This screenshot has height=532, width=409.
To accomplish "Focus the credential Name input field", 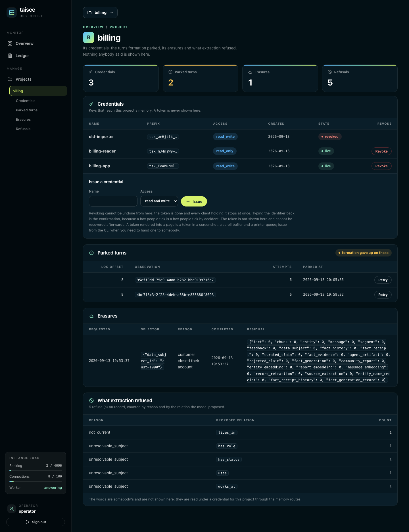I will [113, 201].
